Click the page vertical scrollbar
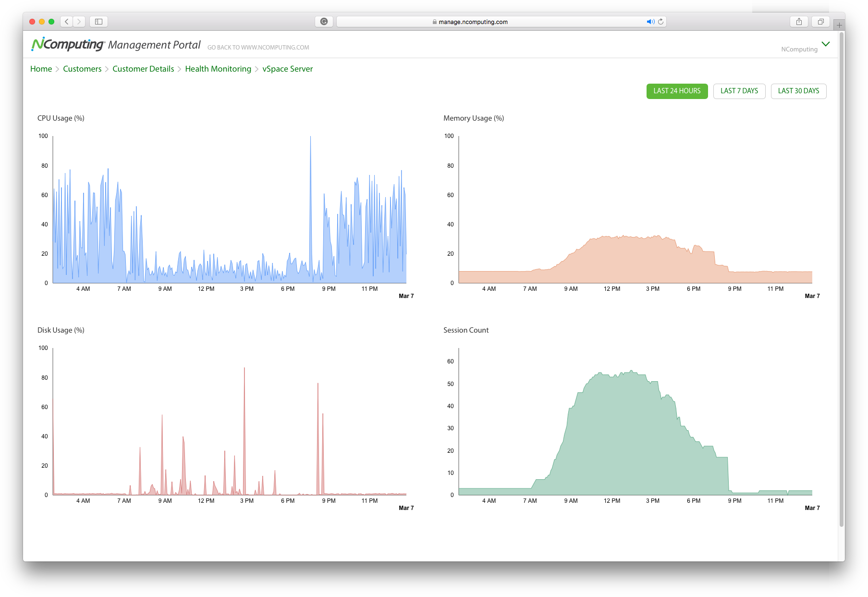Viewport: 868px width, 597px height. click(x=841, y=279)
